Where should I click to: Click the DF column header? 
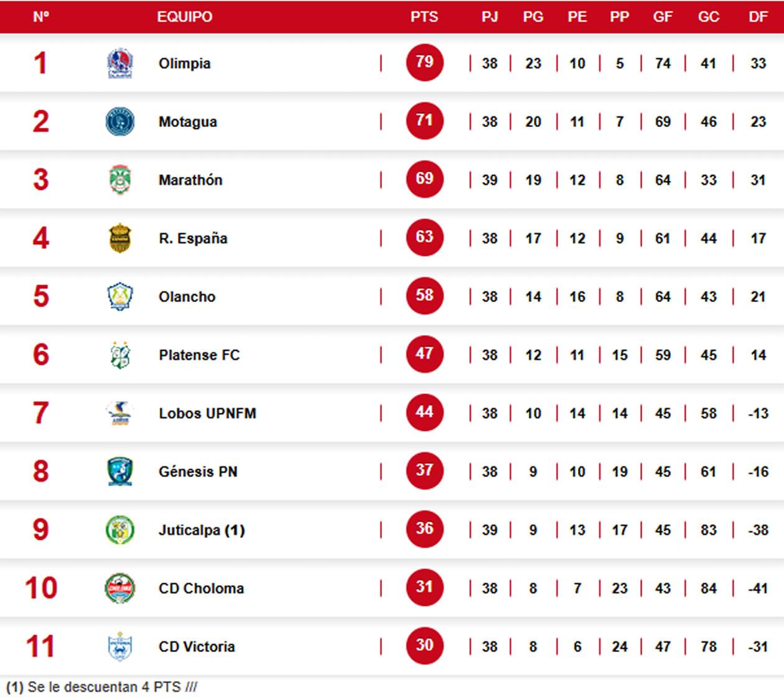click(x=758, y=17)
